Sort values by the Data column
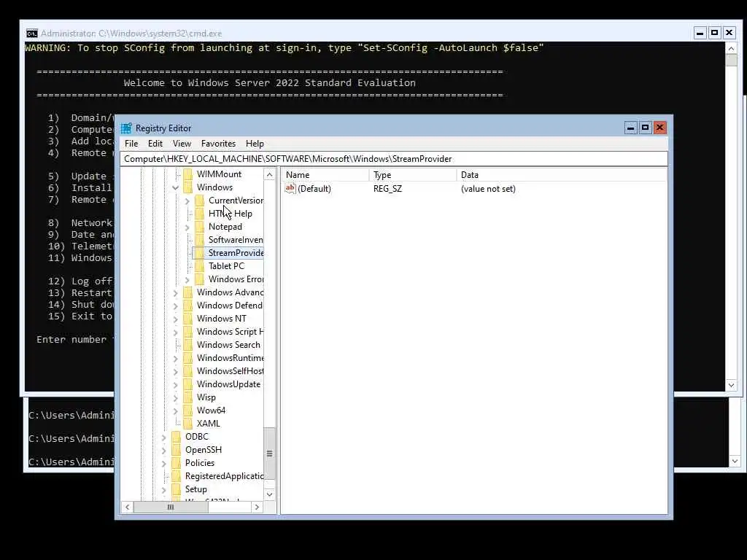Viewport: 747px width, 560px height. [561, 175]
